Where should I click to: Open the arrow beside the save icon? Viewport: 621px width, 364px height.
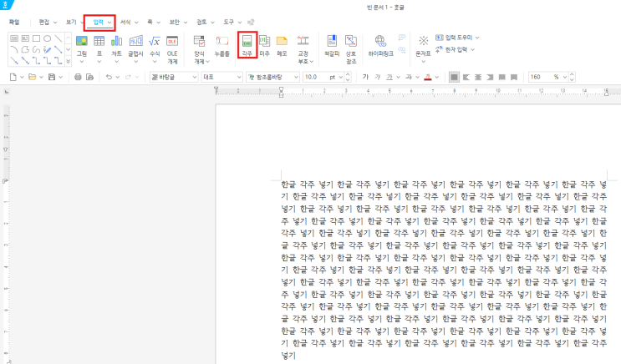[x=60, y=77]
